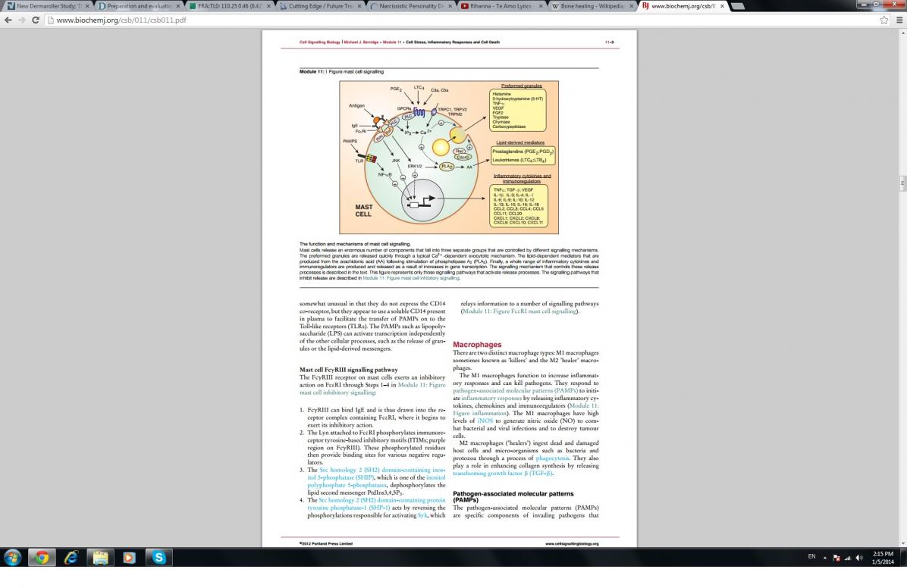The width and height of the screenshot is (907, 588).
Task: Click the volume speaker tray icon
Action: 858,558
